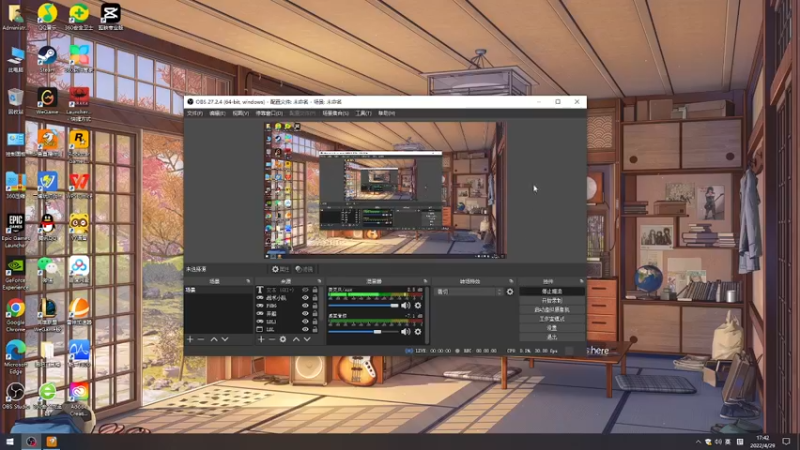
Task: Open transition properties gear in 转场特效 panel
Action: pyautogui.click(x=510, y=292)
